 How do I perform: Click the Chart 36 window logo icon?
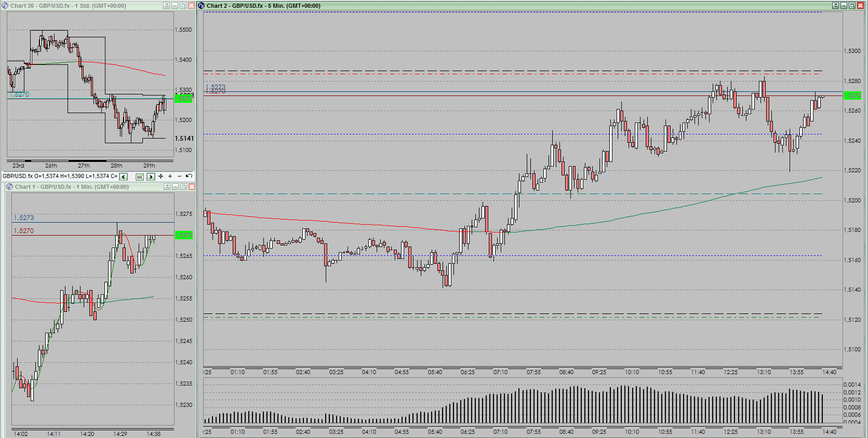point(5,6)
